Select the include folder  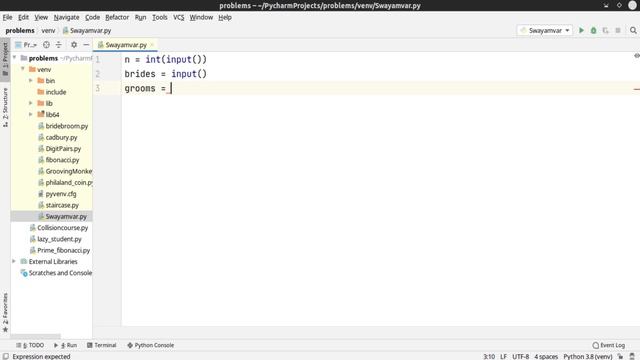[52, 92]
